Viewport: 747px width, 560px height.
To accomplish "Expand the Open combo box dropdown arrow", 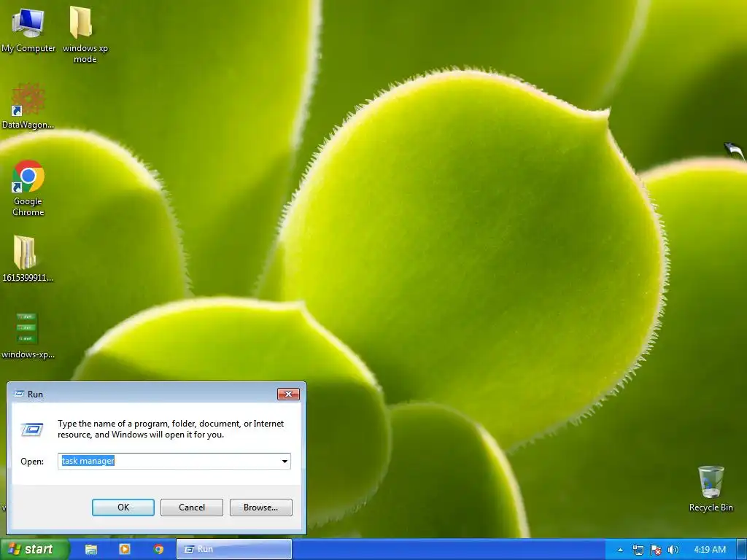I will pos(285,461).
